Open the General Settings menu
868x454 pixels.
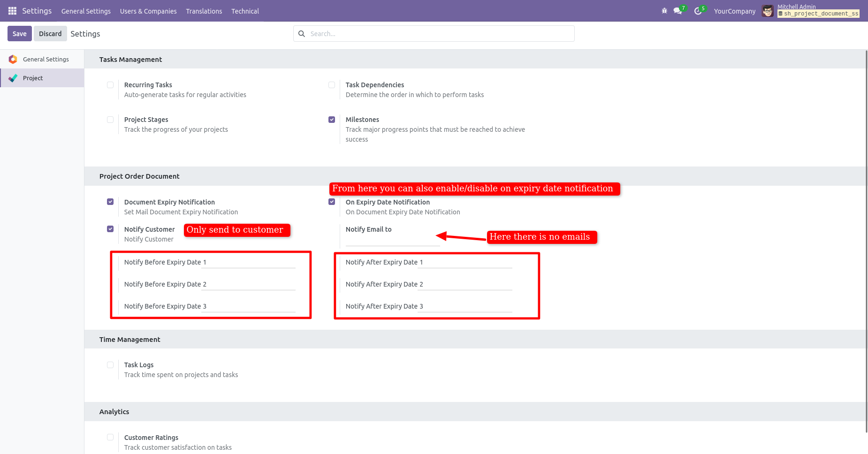click(x=86, y=11)
